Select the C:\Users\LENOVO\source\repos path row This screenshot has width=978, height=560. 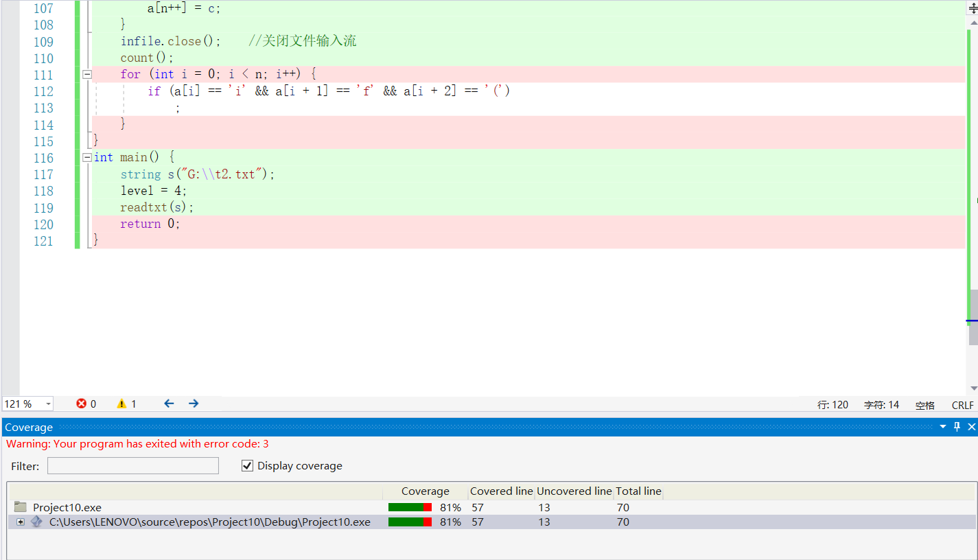click(491, 522)
